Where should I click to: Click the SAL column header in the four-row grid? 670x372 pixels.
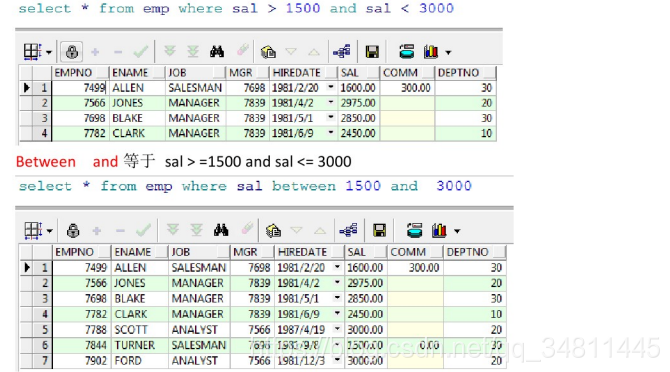click(x=358, y=73)
